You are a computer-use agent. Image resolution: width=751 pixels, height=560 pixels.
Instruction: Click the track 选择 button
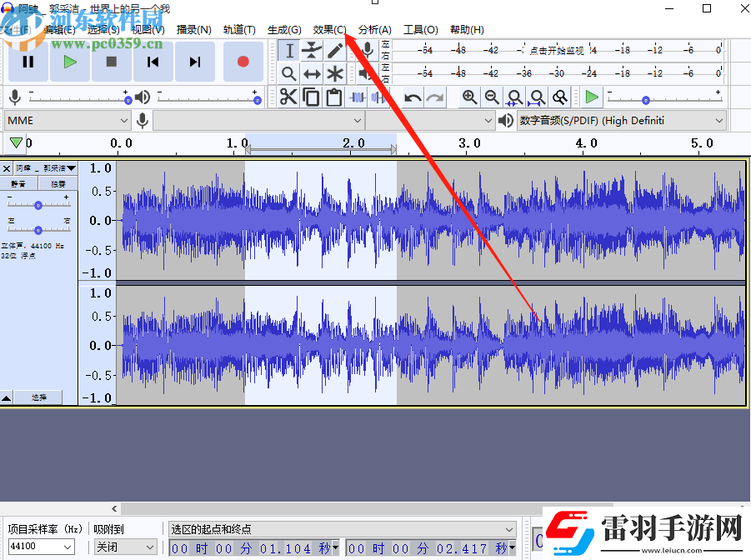pyautogui.click(x=38, y=397)
